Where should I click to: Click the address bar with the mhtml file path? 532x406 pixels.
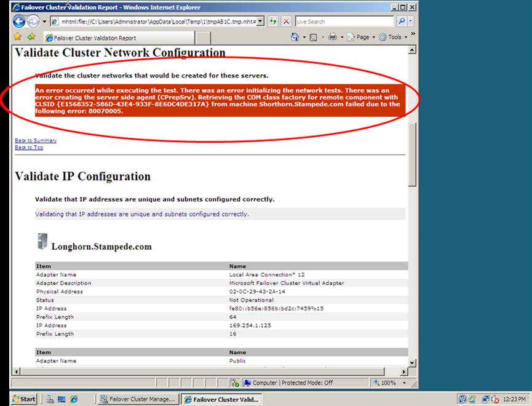click(153, 22)
